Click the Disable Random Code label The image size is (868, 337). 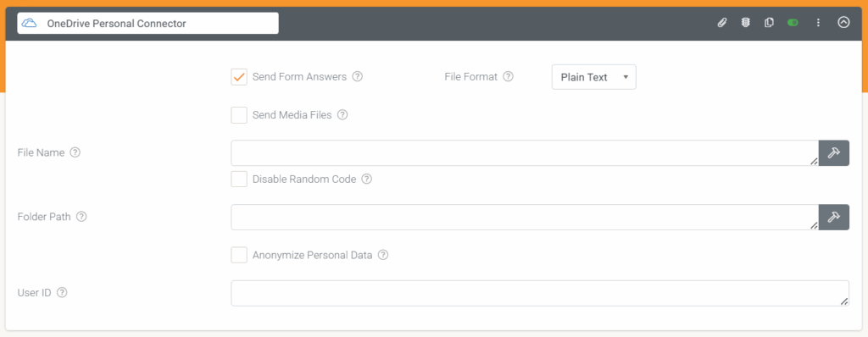click(304, 180)
